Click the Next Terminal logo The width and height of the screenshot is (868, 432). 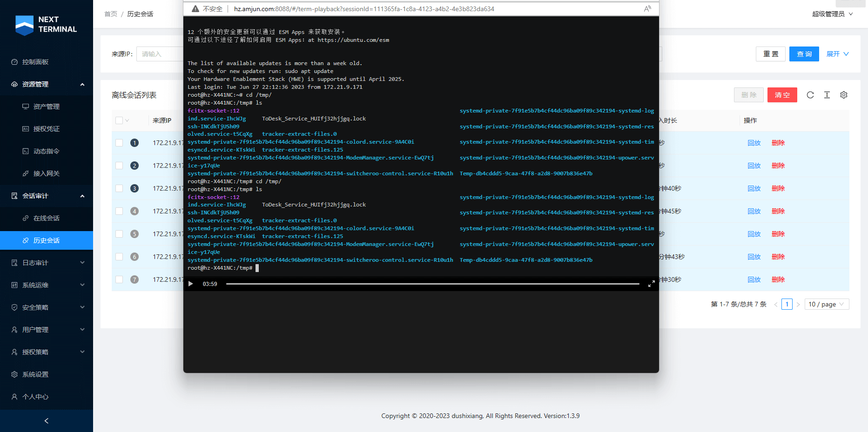point(46,25)
